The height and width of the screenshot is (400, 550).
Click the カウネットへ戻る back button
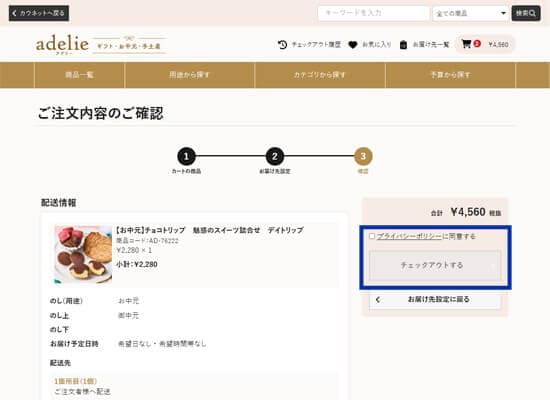[39, 13]
